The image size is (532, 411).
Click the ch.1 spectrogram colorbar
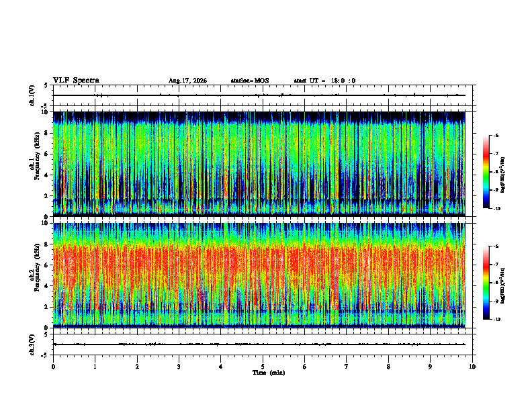point(486,172)
